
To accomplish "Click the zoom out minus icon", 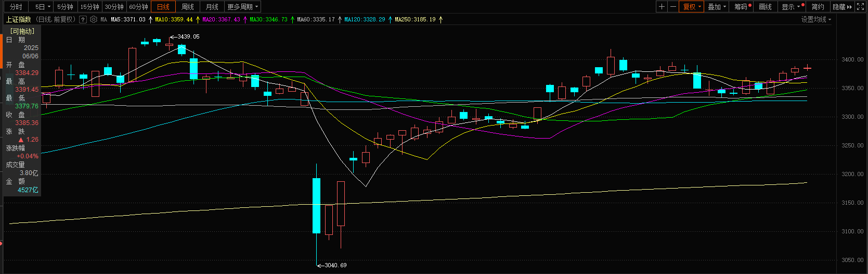I will pos(673,7).
